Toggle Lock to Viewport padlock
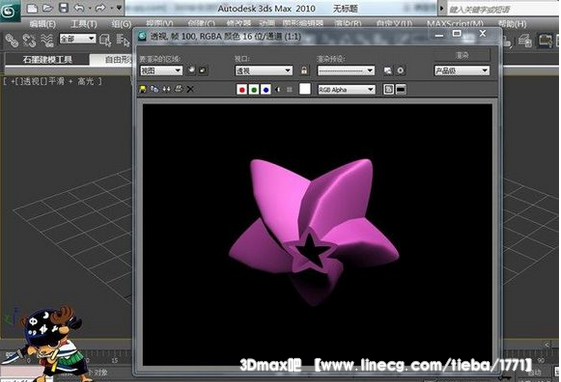The height and width of the screenshot is (382, 561). [x=304, y=70]
